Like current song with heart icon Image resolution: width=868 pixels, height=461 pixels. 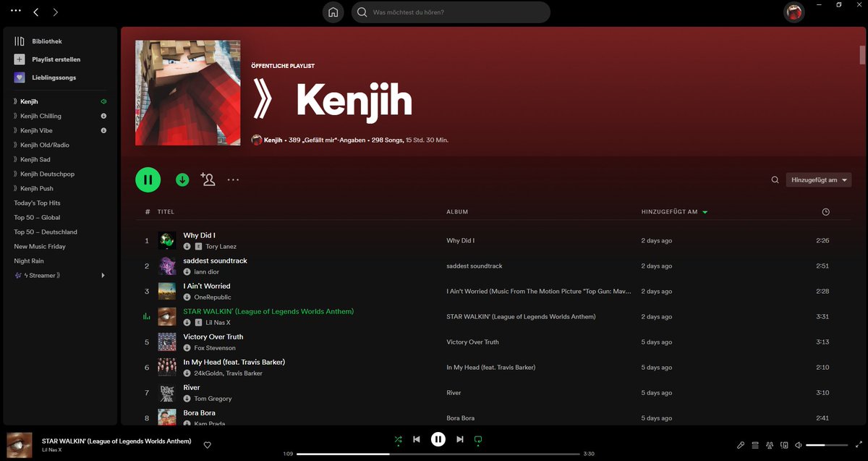click(207, 445)
